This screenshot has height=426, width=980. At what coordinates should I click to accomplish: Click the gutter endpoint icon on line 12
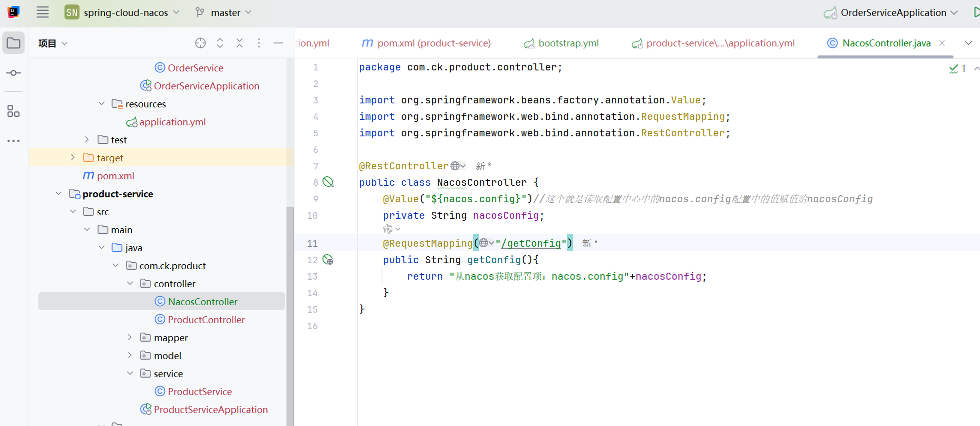[x=328, y=260]
